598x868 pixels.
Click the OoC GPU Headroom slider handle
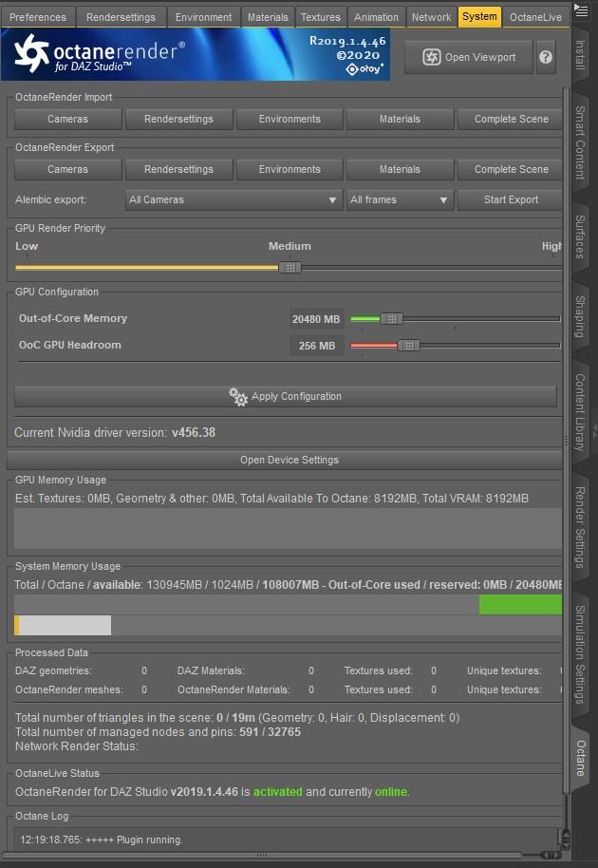(409, 346)
